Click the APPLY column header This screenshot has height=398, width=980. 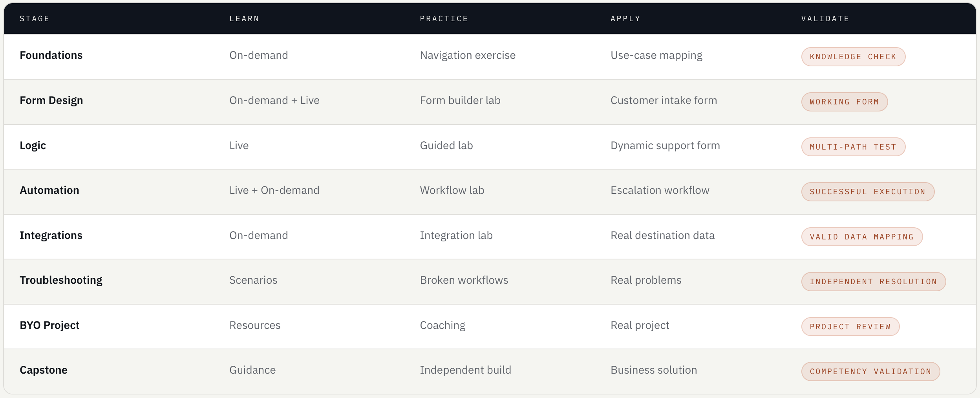625,18
